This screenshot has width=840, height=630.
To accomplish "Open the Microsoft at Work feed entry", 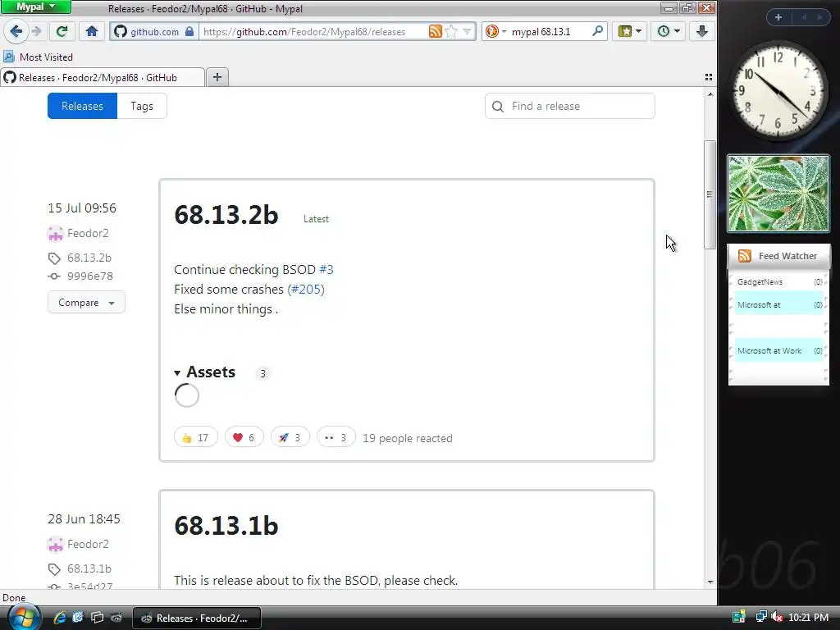I will [778, 350].
